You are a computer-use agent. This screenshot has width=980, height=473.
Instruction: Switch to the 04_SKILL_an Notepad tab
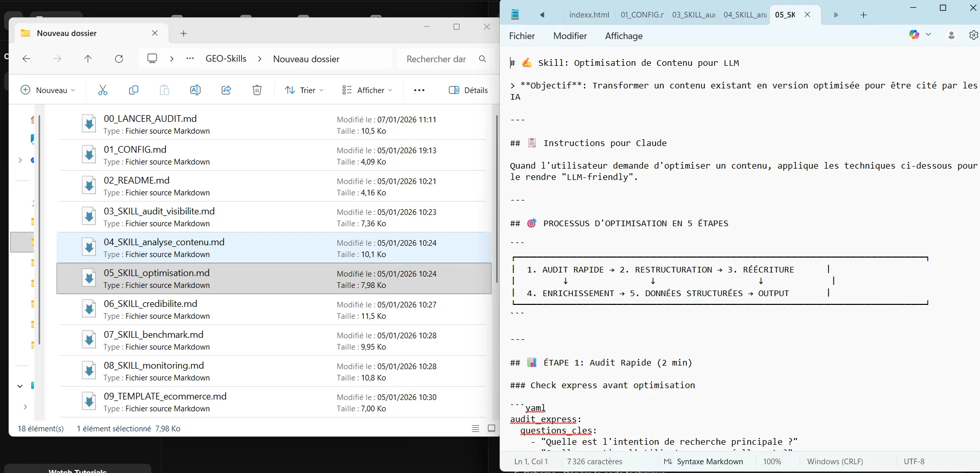pos(745,15)
